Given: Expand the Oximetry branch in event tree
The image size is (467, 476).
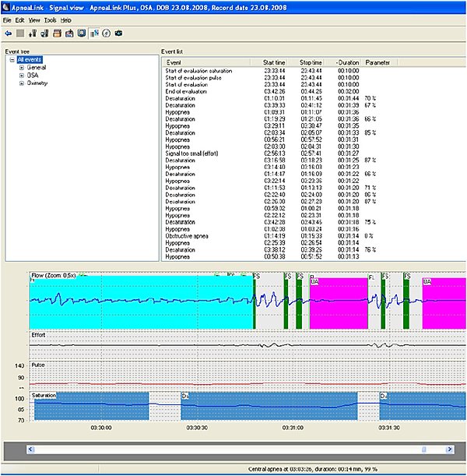Looking at the screenshot, I should pos(22,83).
